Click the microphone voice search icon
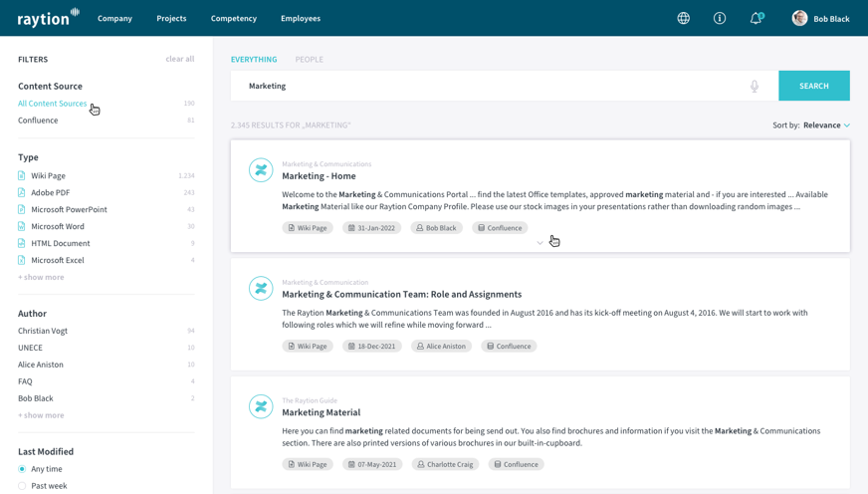Image resolution: width=868 pixels, height=494 pixels. click(755, 87)
